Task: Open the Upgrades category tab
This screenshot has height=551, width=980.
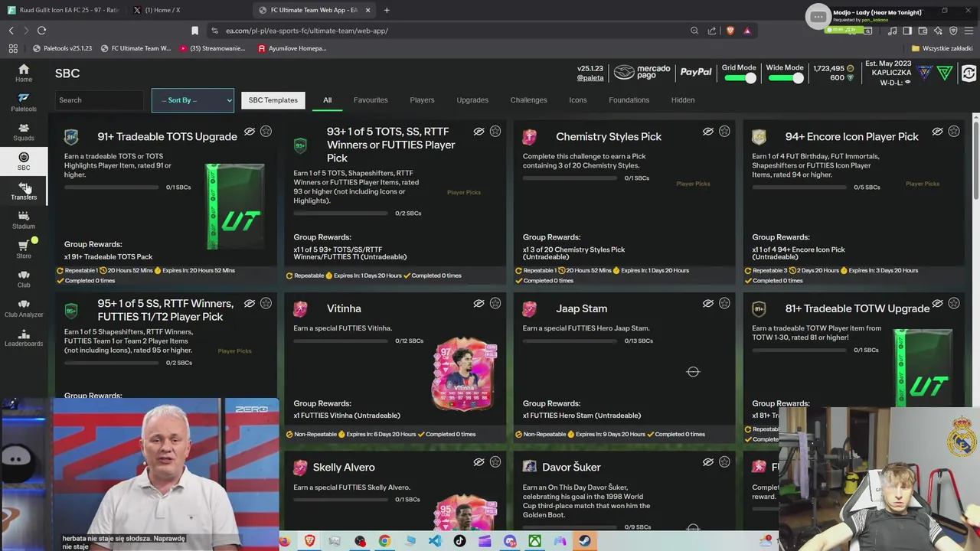Action: (x=472, y=100)
